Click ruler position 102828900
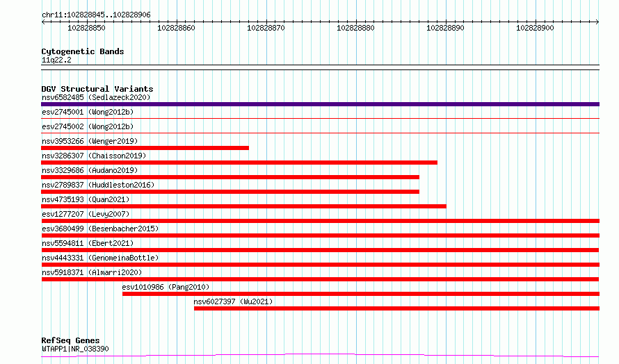Screen dimensions: 619x364 [535, 28]
